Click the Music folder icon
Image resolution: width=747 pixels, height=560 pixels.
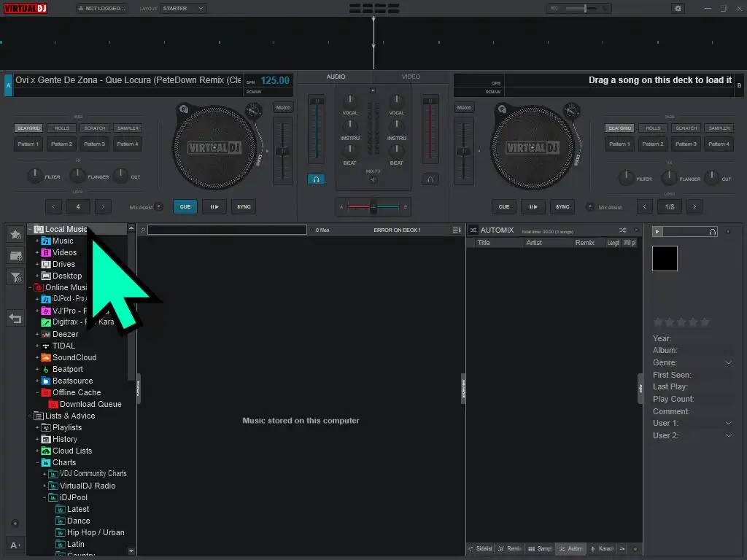pos(46,241)
